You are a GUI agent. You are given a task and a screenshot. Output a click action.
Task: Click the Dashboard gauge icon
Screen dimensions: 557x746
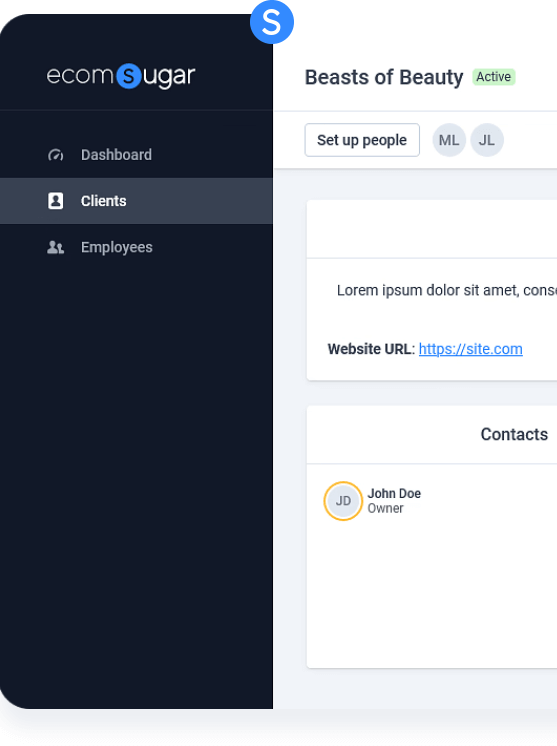[x=56, y=155]
